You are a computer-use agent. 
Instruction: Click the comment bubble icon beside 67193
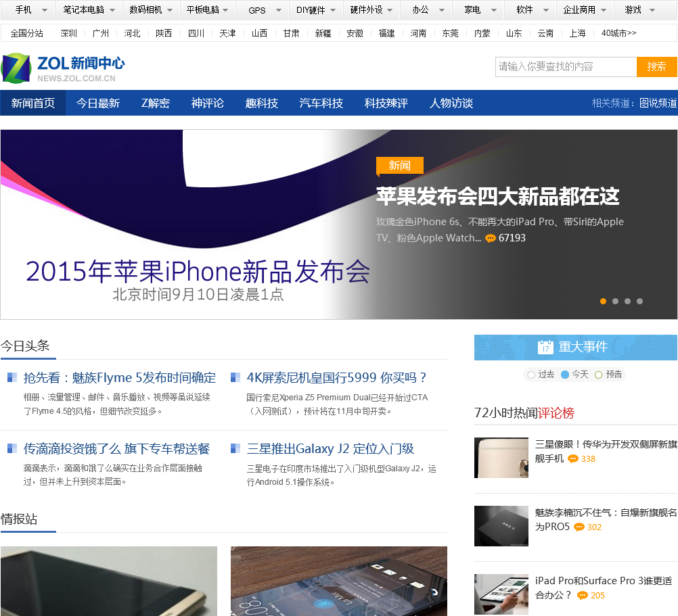491,239
